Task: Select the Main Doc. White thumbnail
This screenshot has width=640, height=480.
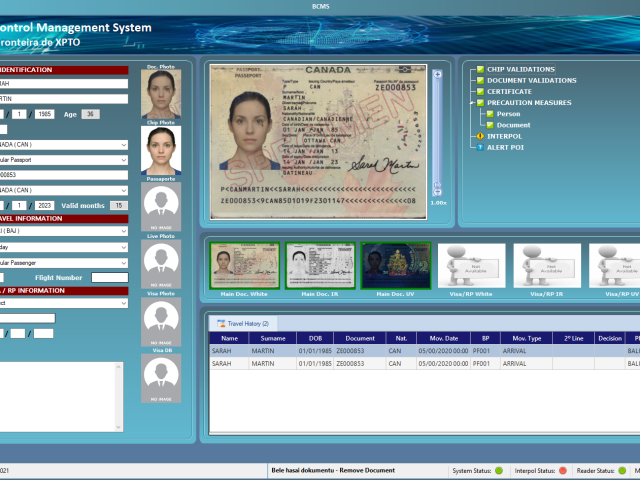Action: 244,265
